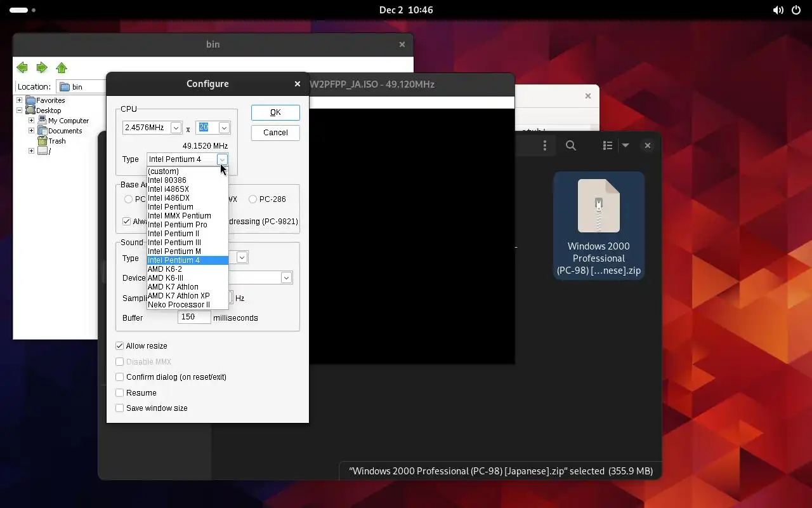Expand the Favorites tree node

tap(19, 100)
